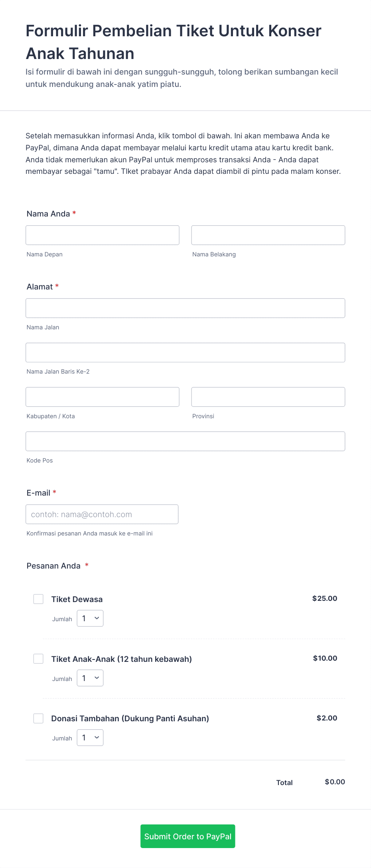Tick the Tiket Anak-Anak checkbox
The width and height of the screenshot is (371, 868).
coord(38,659)
